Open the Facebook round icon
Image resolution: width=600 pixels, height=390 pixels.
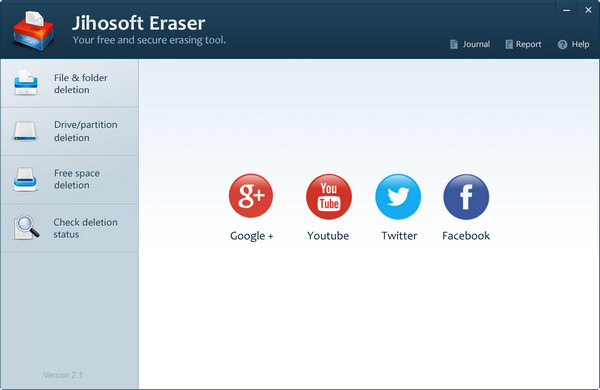point(466,197)
